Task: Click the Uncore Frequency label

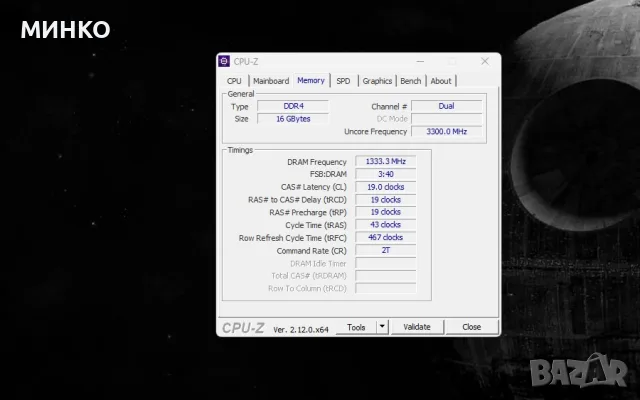Action: (x=376, y=131)
